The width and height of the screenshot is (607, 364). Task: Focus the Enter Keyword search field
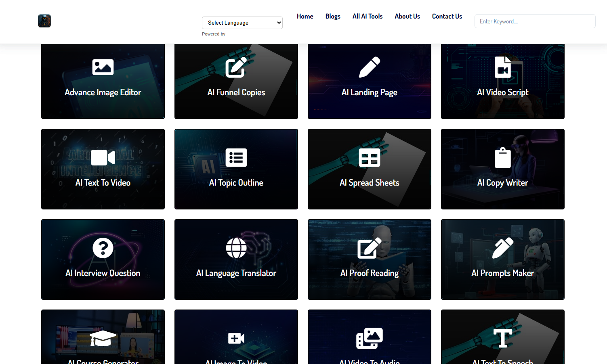[534, 21]
